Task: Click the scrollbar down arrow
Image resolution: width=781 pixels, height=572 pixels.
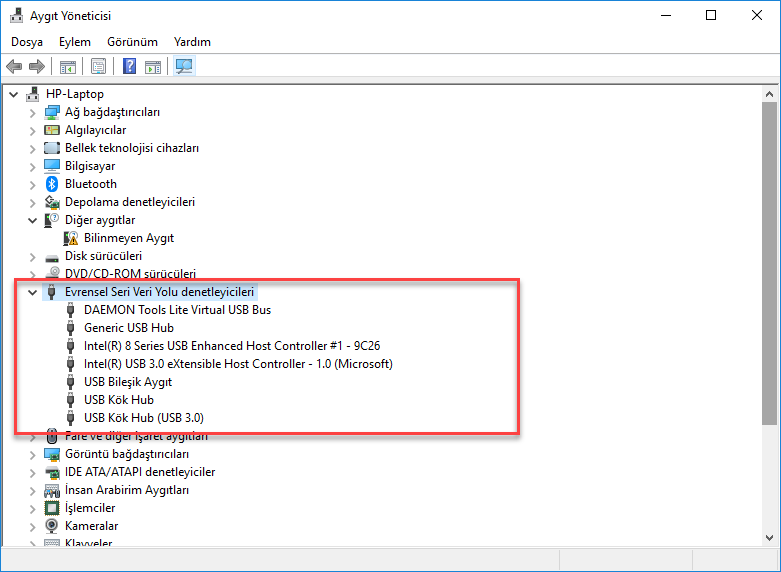Action: (770, 538)
